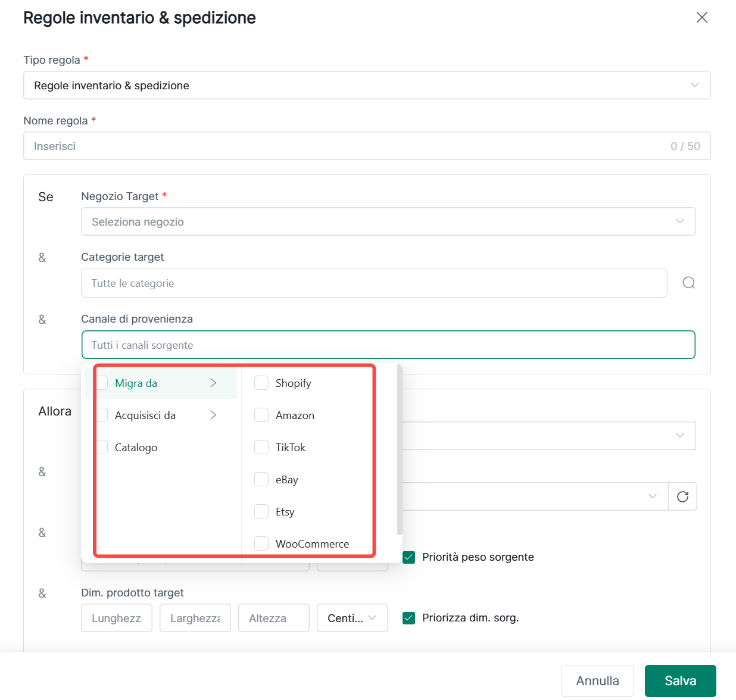Image resolution: width=736 pixels, height=700 pixels.
Task: Expand Acquisisci da submenu arrow
Action: 213,415
